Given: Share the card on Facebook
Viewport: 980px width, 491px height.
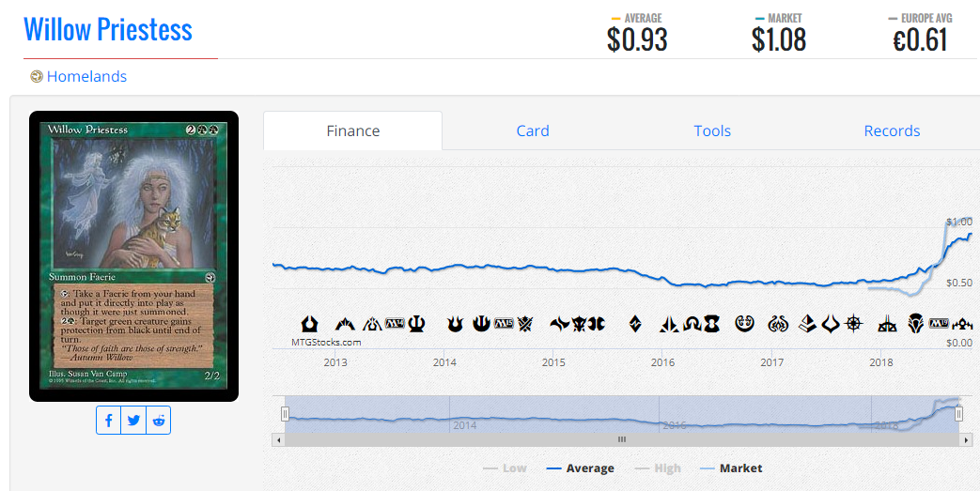Looking at the screenshot, I should [109, 421].
